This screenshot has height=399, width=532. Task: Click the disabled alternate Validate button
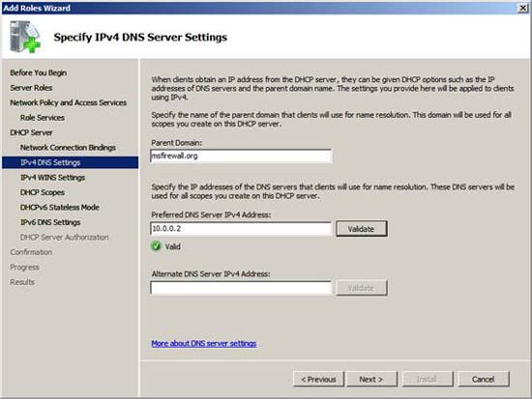[362, 288]
